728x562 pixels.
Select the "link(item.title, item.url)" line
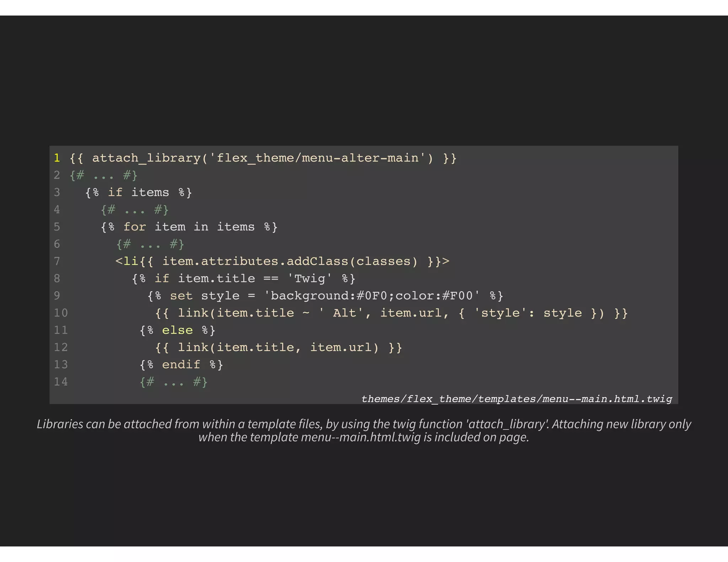[x=279, y=347]
